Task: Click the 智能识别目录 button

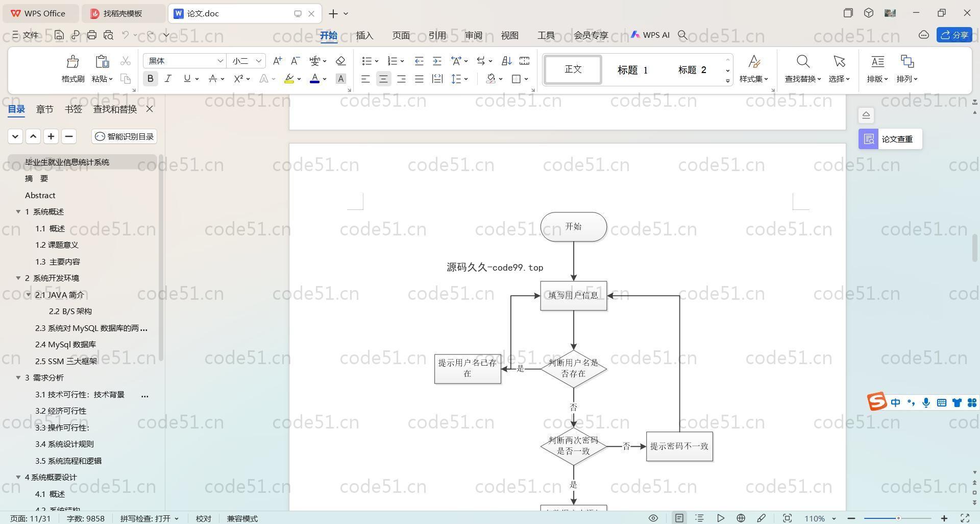Action: click(125, 136)
